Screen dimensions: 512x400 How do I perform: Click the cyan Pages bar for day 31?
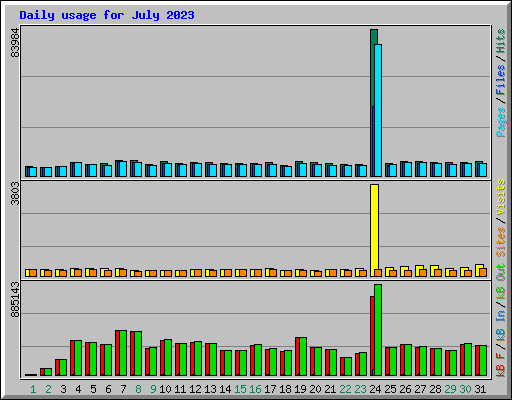coord(483,170)
